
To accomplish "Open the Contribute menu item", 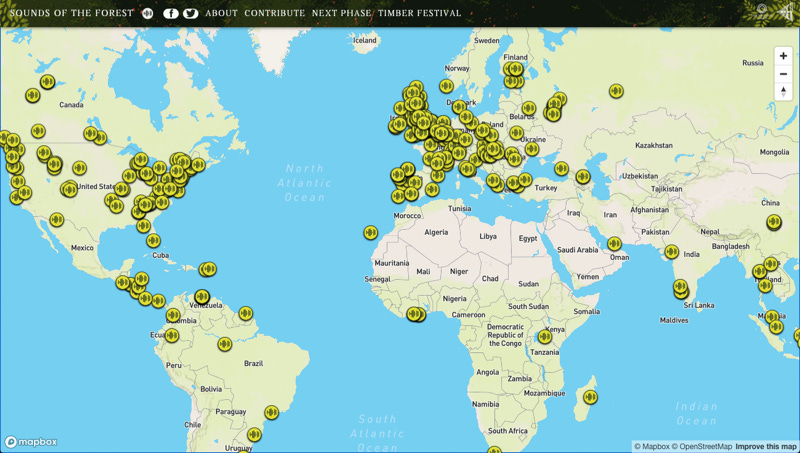I will coord(274,13).
